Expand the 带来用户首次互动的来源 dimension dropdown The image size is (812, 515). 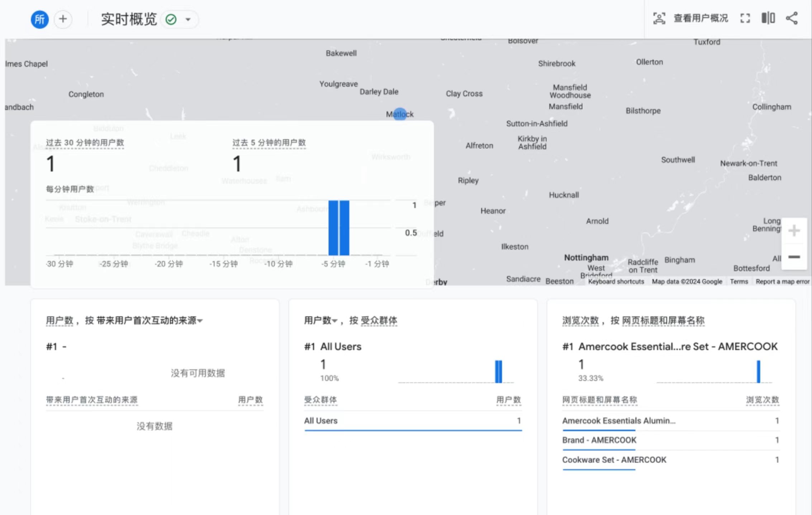(x=200, y=321)
